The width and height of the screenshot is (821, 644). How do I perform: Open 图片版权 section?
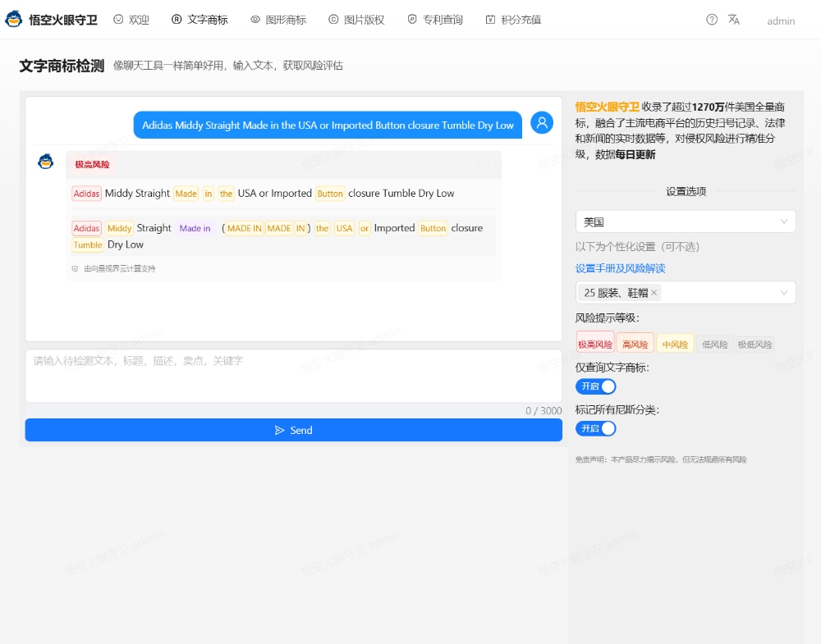pos(356,20)
